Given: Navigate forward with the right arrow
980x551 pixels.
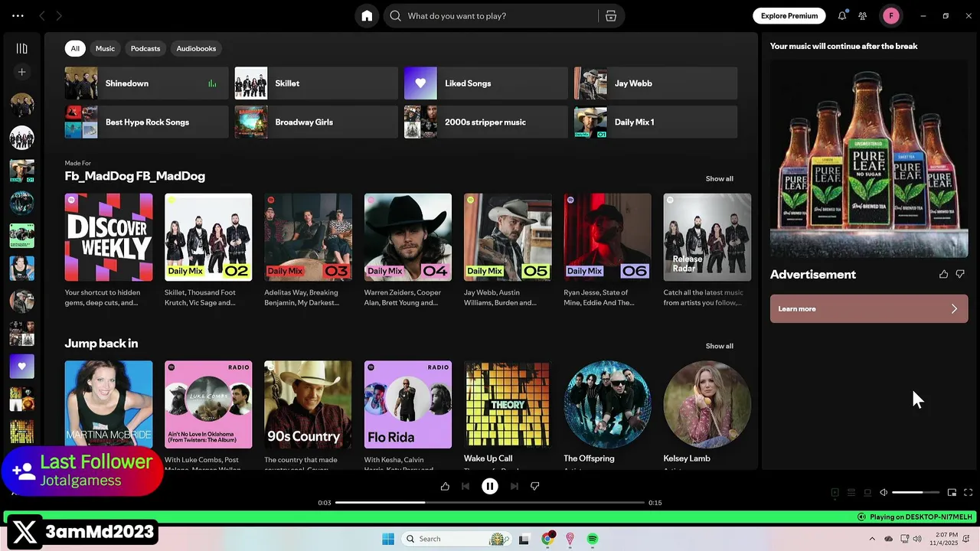Looking at the screenshot, I should pos(59,15).
